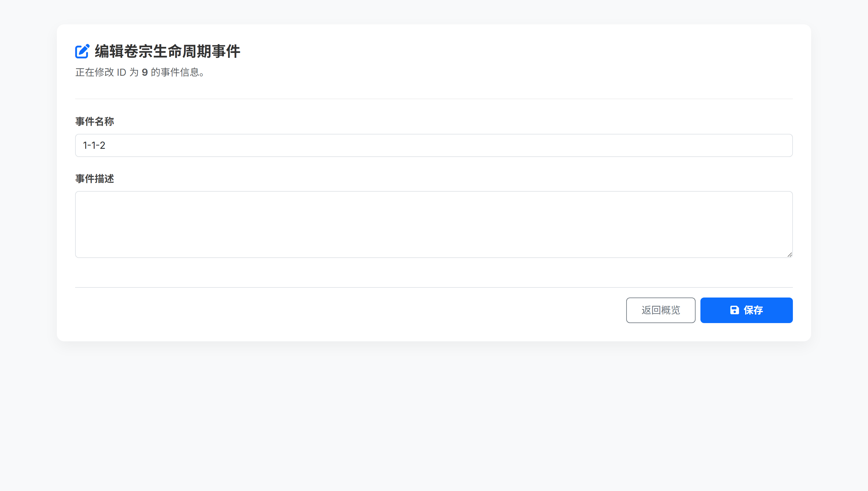
Task: Click the divider line below the subtitle
Action: [x=433, y=99]
